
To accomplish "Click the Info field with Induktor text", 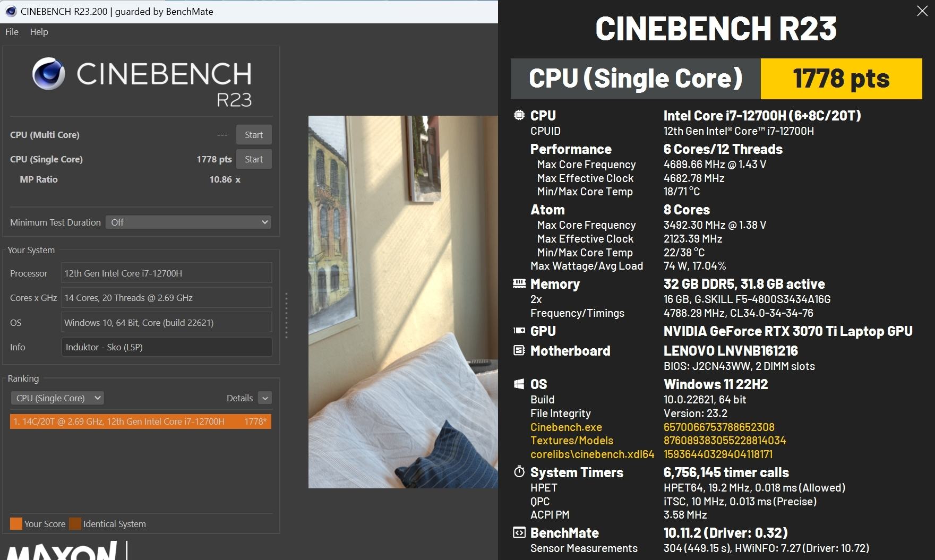I will click(x=166, y=347).
